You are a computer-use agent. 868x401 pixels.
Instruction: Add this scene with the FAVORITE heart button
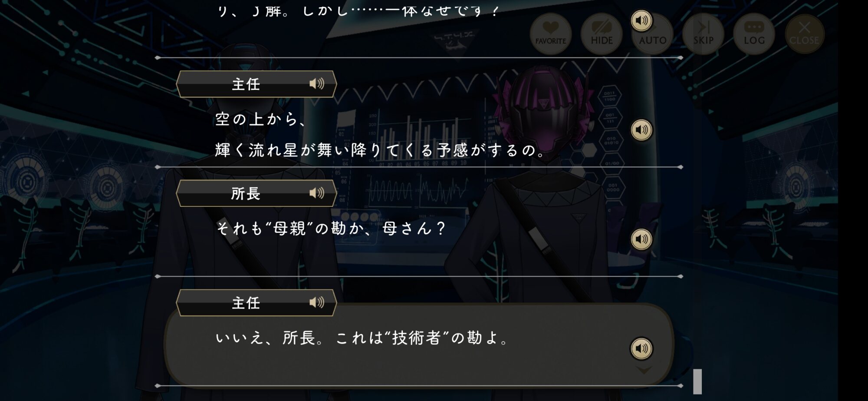[550, 34]
